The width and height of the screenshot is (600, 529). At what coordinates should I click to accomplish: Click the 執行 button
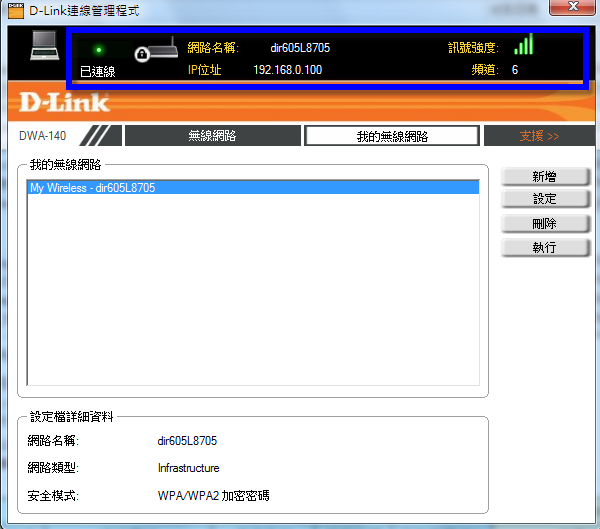click(x=545, y=247)
